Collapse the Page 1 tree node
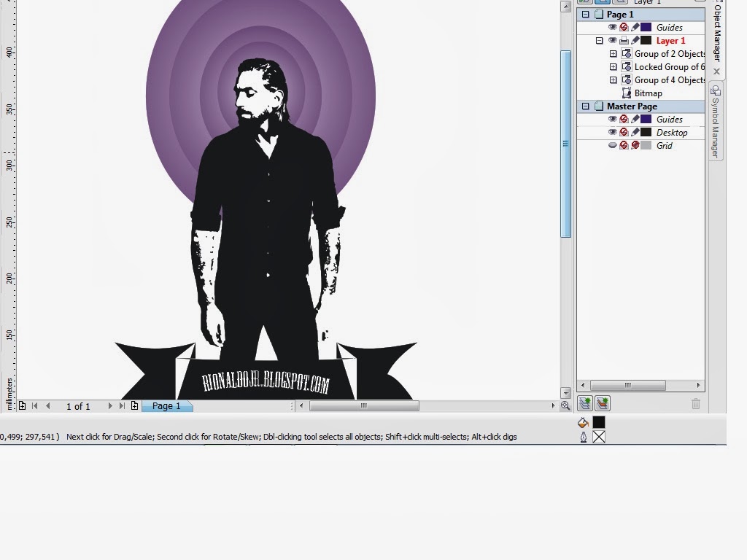This screenshot has height=560, width=747. pyautogui.click(x=587, y=14)
